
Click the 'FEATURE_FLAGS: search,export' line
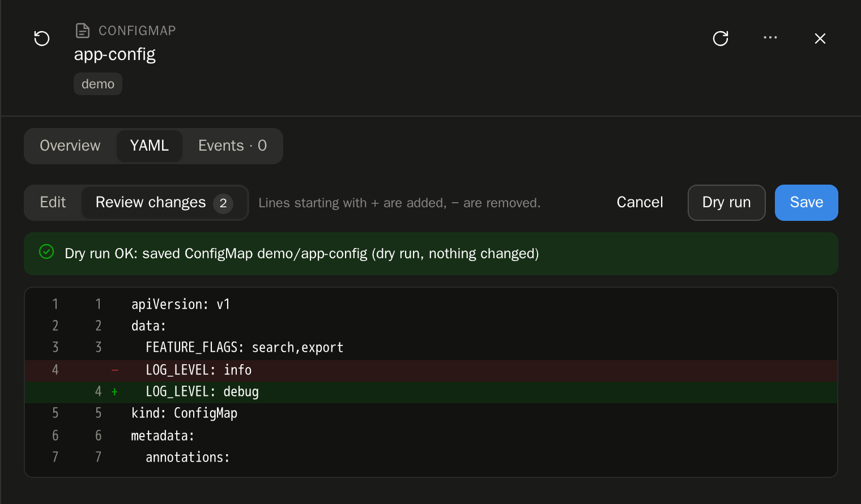click(431, 348)
